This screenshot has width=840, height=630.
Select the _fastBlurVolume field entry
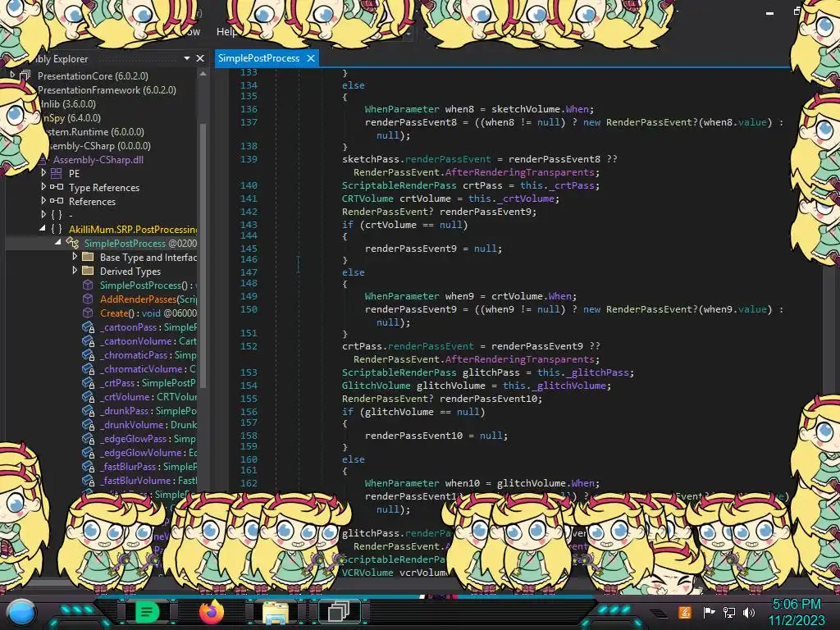[x=148, y=481]
